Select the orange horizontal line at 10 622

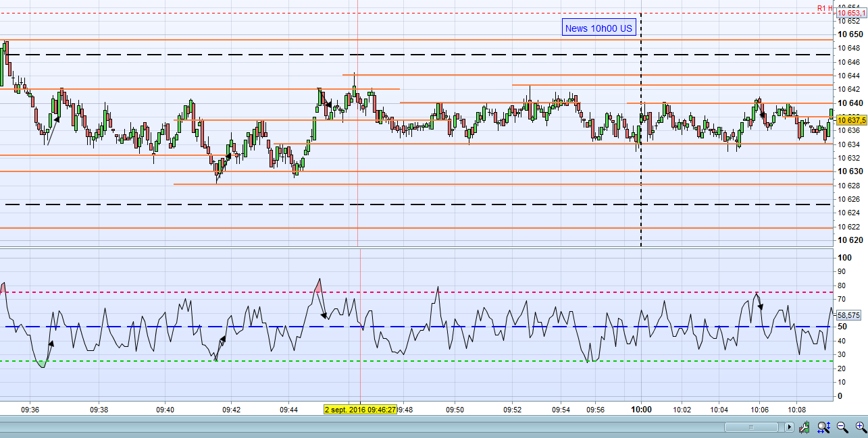[415, 228]
